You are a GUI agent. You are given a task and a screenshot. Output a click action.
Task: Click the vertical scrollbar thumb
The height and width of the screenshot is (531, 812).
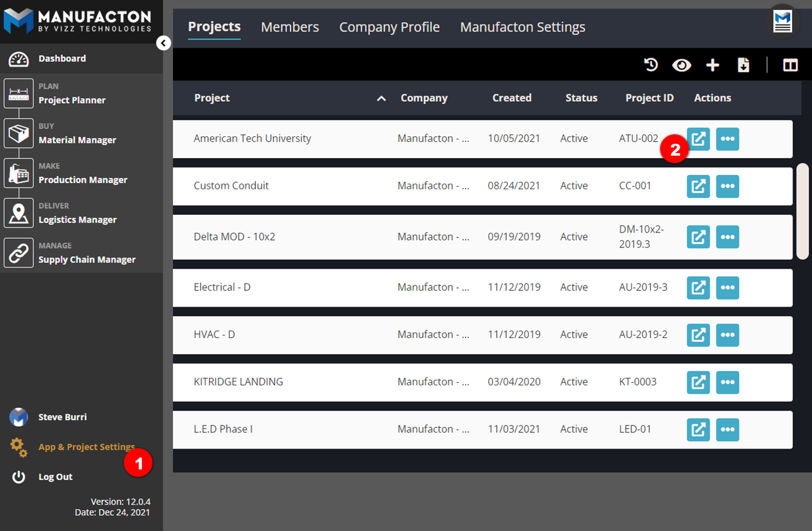pyautogui.click(x=803, y=211)
